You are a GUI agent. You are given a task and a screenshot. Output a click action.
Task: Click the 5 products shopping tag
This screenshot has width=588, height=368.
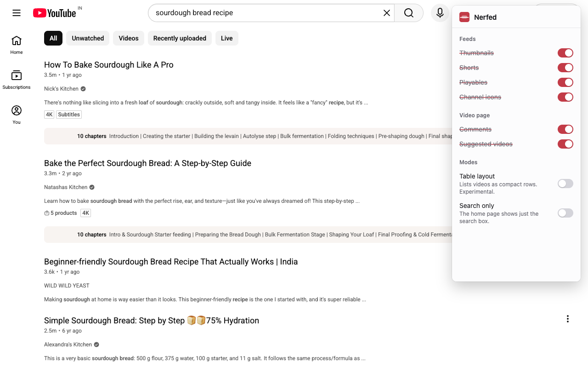(61, 213)
